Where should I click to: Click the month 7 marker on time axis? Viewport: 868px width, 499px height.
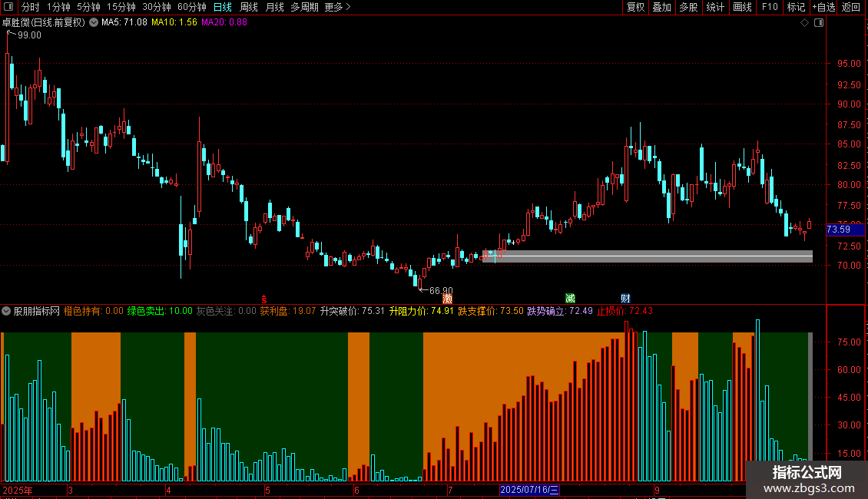pyautogui.click(x=450, y=490)
